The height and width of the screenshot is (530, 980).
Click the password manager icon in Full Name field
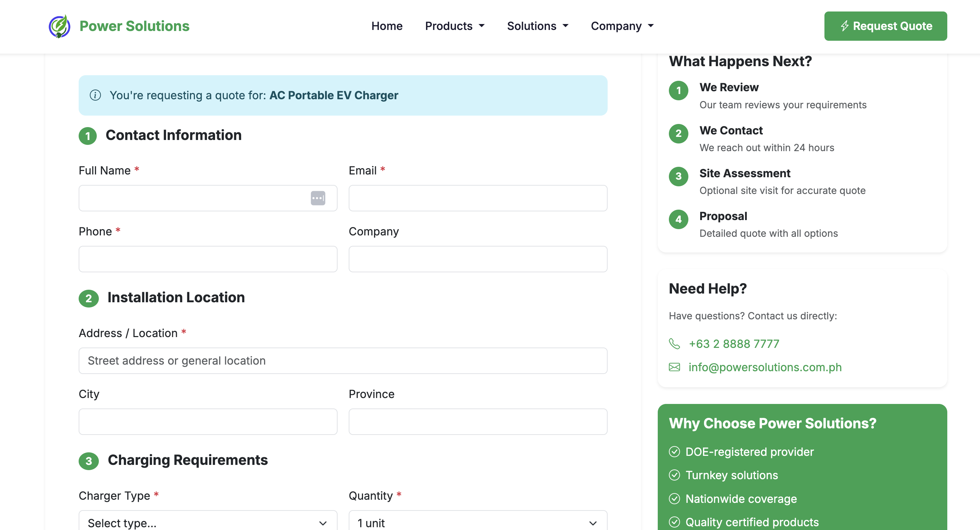click(318, 198)
